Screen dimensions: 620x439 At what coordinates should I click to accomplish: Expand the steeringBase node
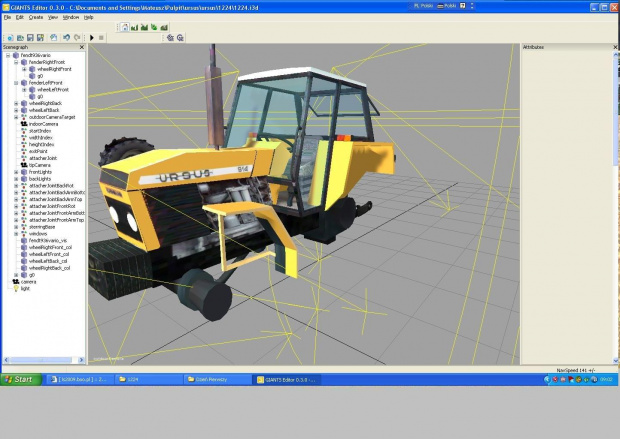pos(16,227)
